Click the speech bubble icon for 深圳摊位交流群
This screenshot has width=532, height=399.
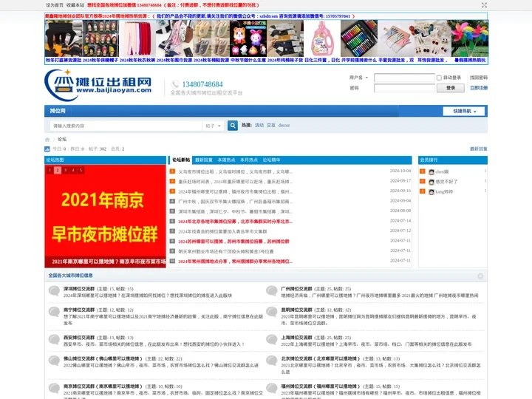(54, 291)
